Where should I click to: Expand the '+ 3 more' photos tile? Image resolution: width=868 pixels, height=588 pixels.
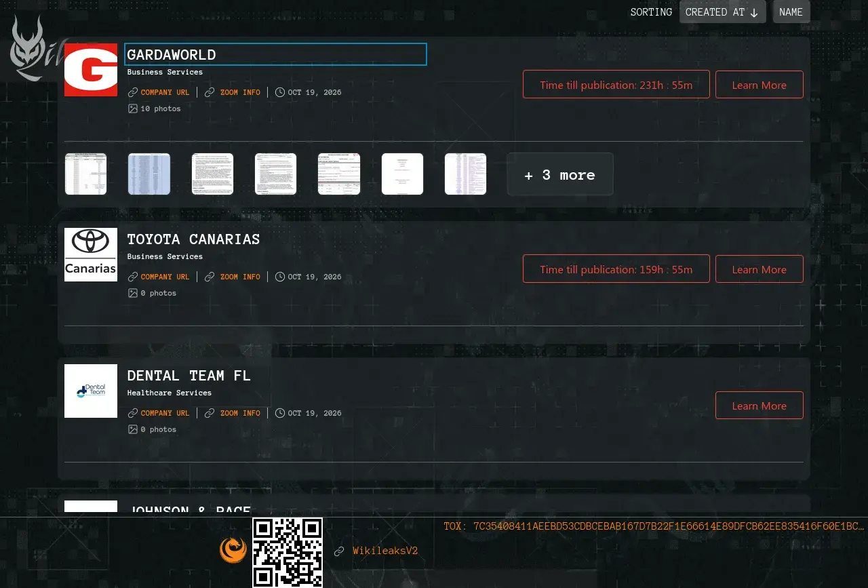coord(560,174)
